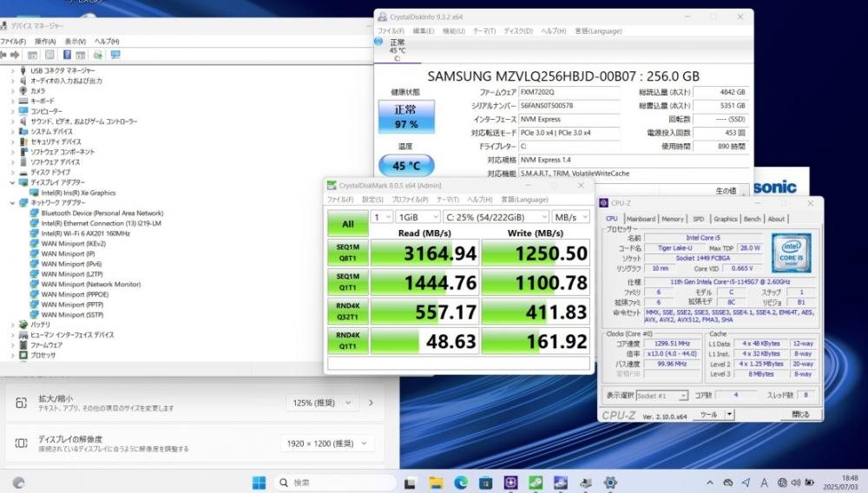
Task: Open File Explorer from the taskbar
Action: tap(436, 483)
